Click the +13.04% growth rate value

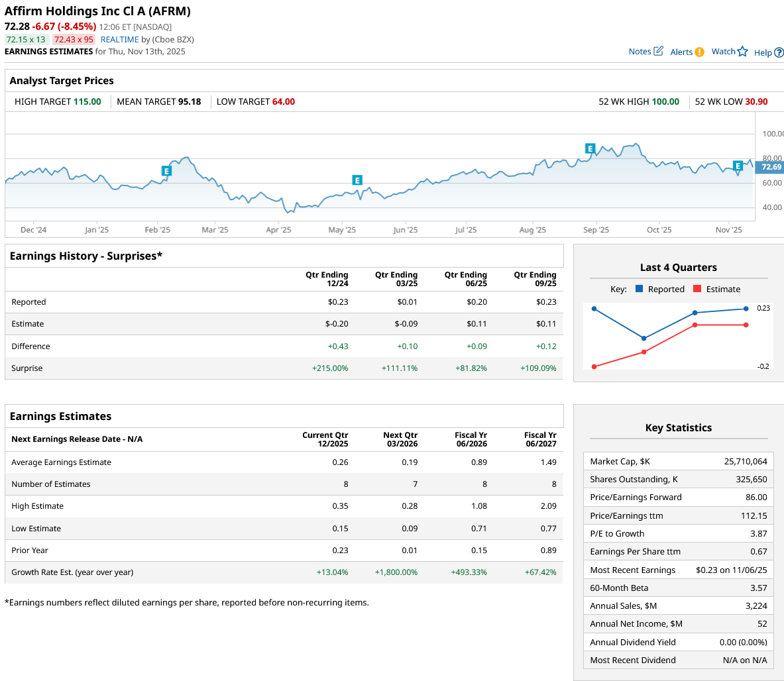point(332,572)
